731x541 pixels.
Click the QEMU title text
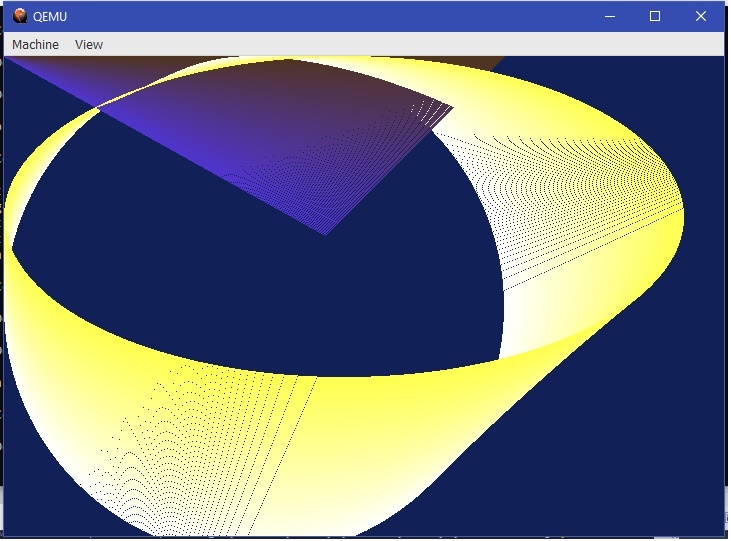point(50,17)
